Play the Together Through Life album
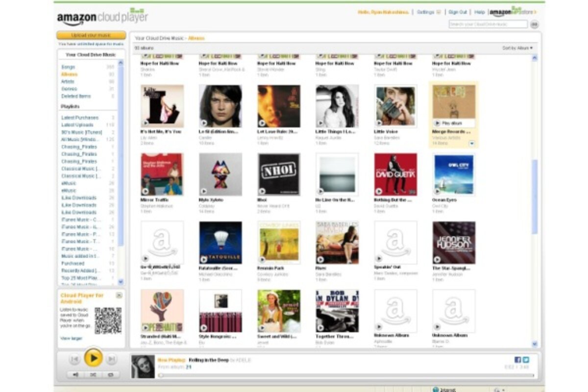The width and height of the screenshot is (588, 392). click(x=320, y=327)
